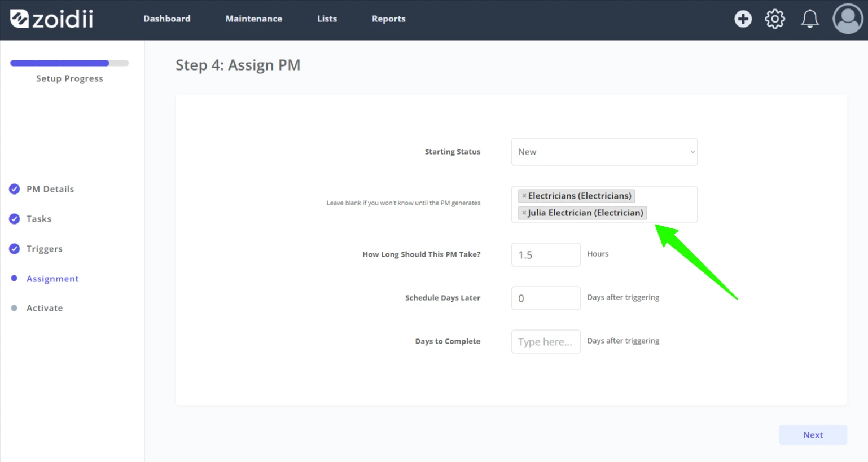Viewport: 868px width, 462px height.
Task: Open the notifications bell
Action: pos(810,19)
